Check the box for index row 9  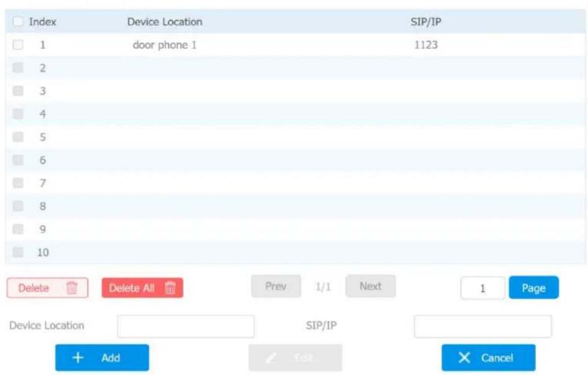click(x=18, y=229)
